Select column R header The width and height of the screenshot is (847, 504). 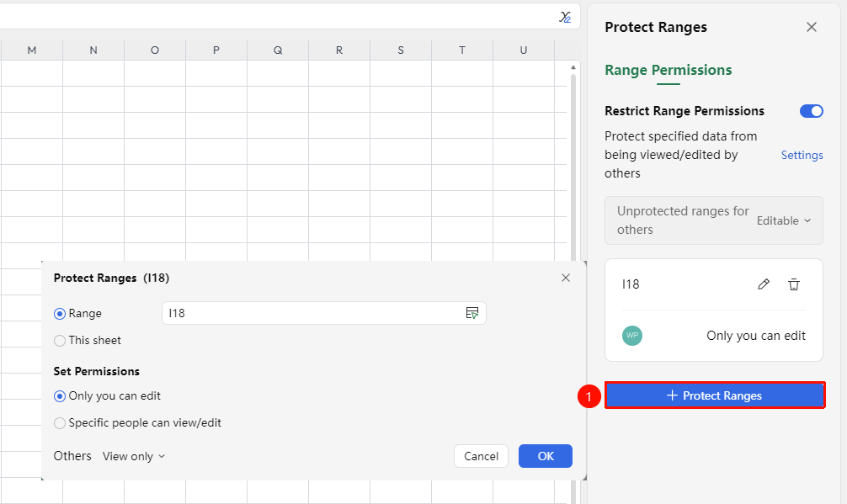click(x=339, y=50)
